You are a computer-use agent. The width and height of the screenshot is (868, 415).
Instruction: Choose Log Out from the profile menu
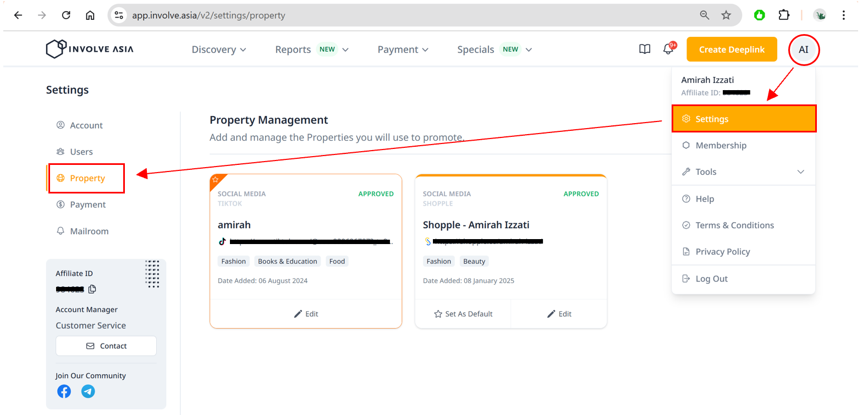coord(711,279)
